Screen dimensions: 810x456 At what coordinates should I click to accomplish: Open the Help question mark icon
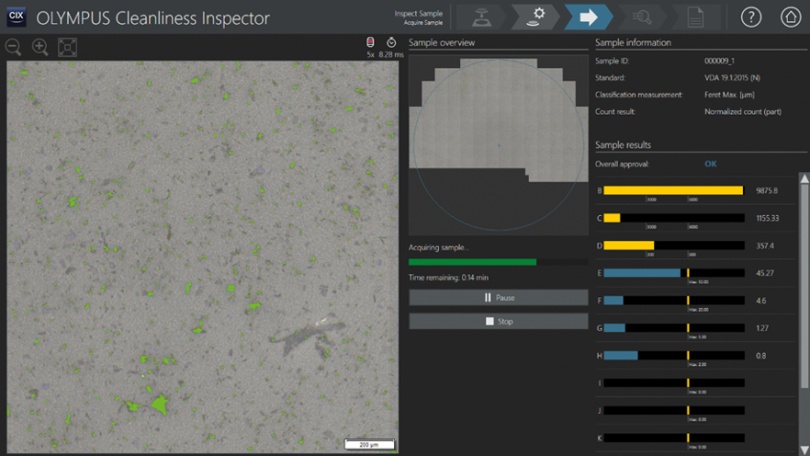point(750,17)
